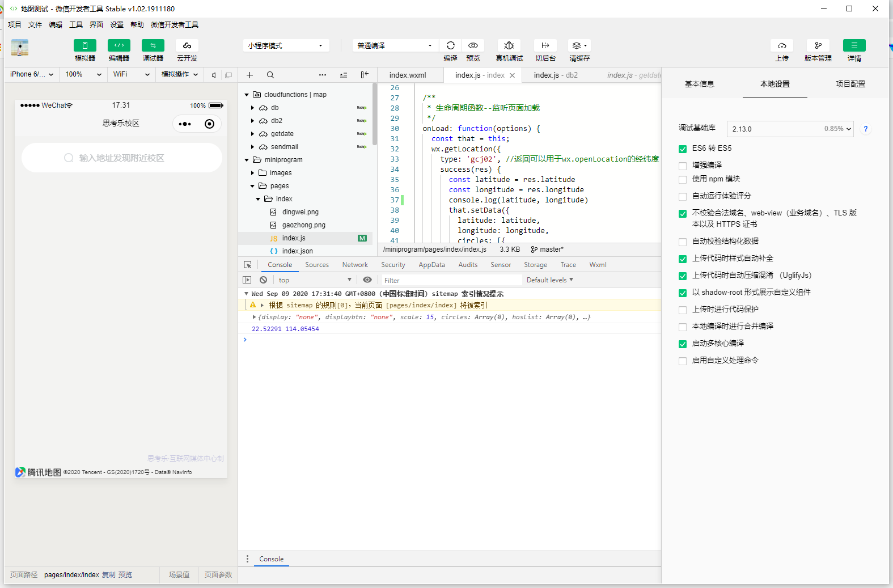Viewport: 893px width, 588px height.
Task: Clear the console output
Action: coord(264,280)
